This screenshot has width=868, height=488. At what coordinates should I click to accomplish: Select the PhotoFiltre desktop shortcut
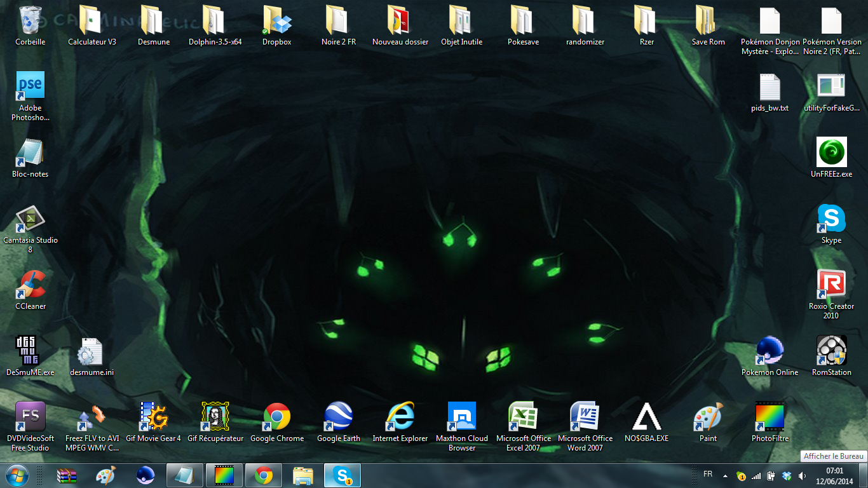(x=770, y=422)
